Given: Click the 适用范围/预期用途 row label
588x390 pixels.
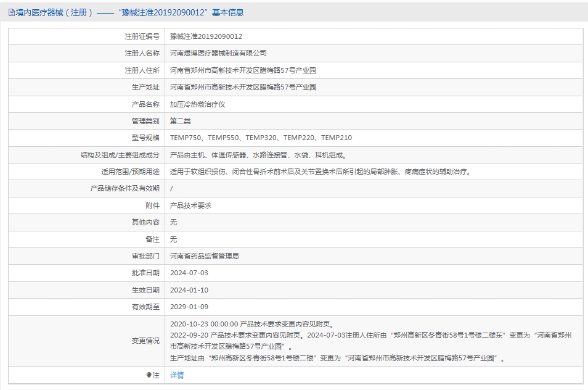Looking at the screenshot, I should tap(130, 172).
